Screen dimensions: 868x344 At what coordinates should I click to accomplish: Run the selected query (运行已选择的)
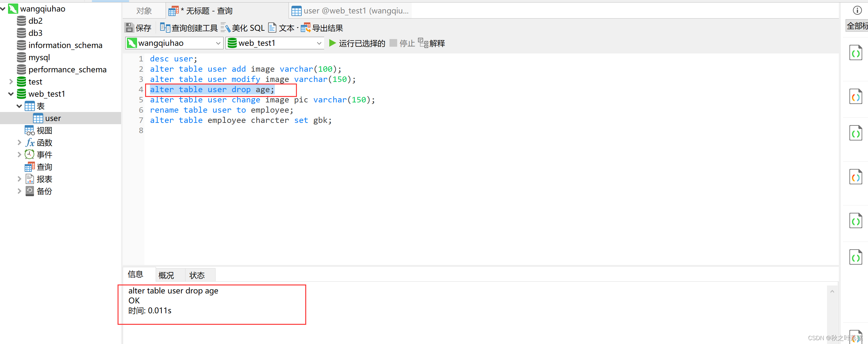[x=357, y=43]
